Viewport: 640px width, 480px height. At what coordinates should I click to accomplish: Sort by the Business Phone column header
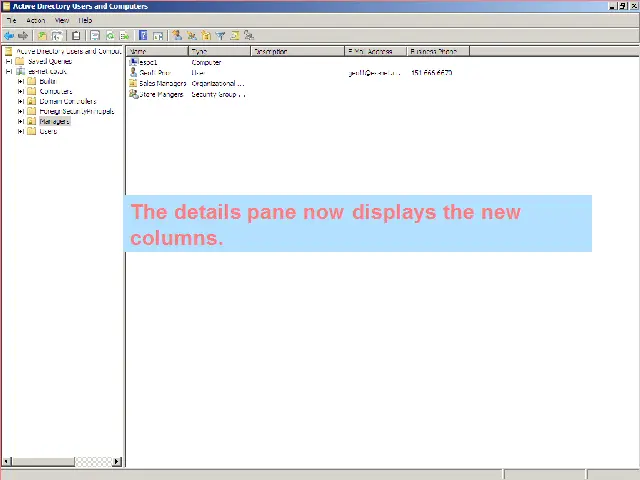(x=438, y=51)
